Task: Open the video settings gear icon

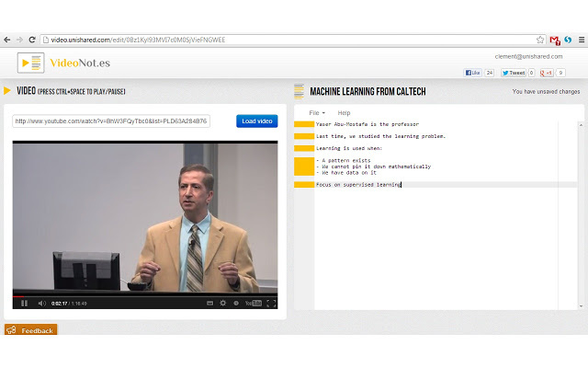Action: click(221, 303)
